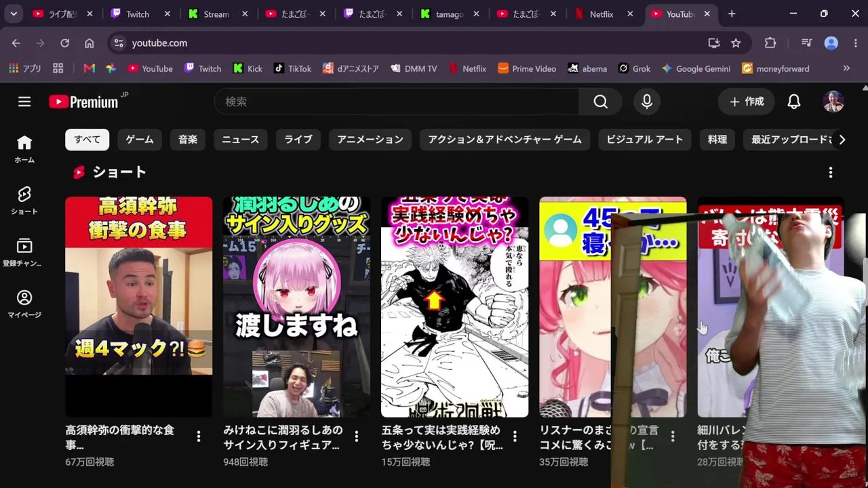
Task: Go to ホーム in the sidebar
Action: click(24, 149)
